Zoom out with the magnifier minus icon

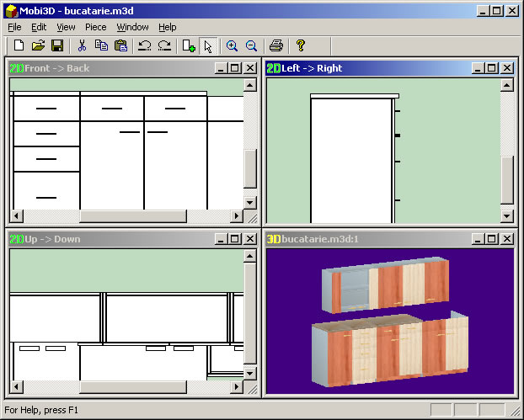[251, 45]
